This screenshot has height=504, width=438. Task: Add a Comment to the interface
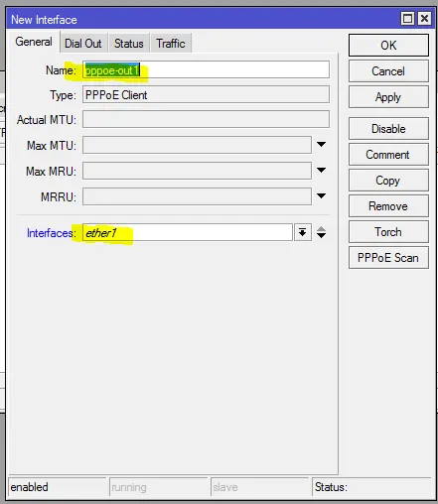[388, 155]
